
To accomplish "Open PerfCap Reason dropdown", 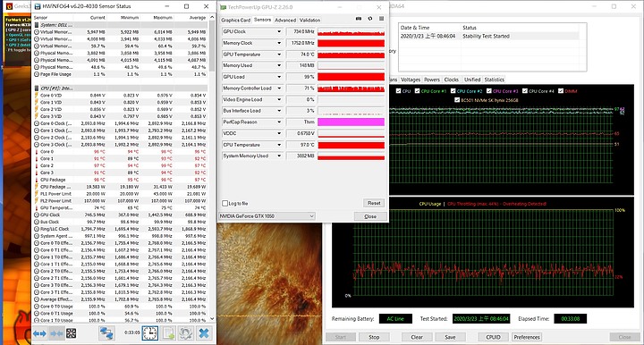I will point(279,122).
